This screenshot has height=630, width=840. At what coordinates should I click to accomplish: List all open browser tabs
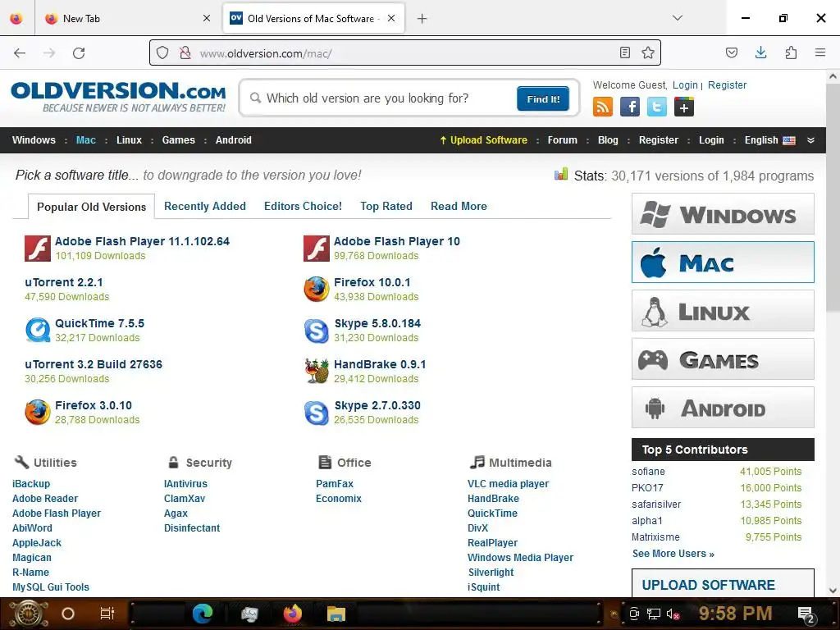pos(678,18)
